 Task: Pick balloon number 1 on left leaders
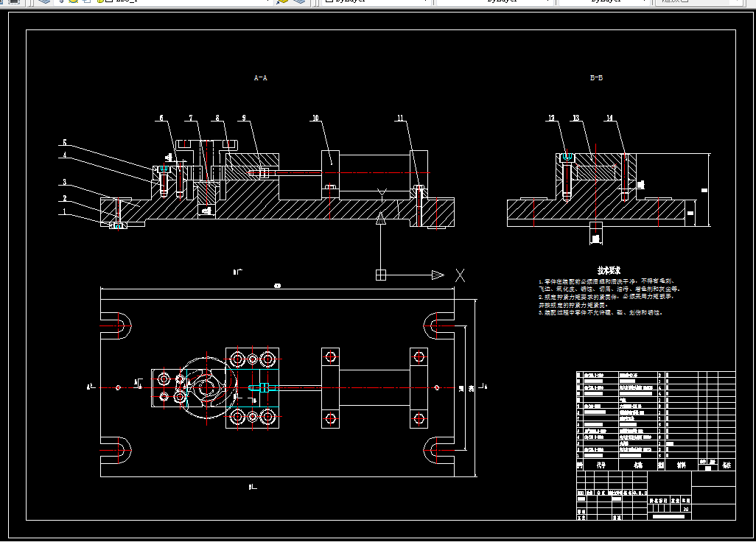65,211
